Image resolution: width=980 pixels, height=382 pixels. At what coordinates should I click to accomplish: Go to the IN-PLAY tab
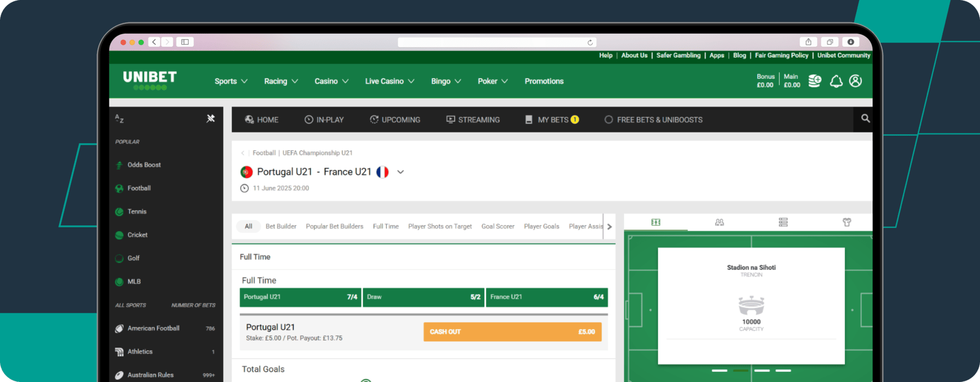[324, 120]
